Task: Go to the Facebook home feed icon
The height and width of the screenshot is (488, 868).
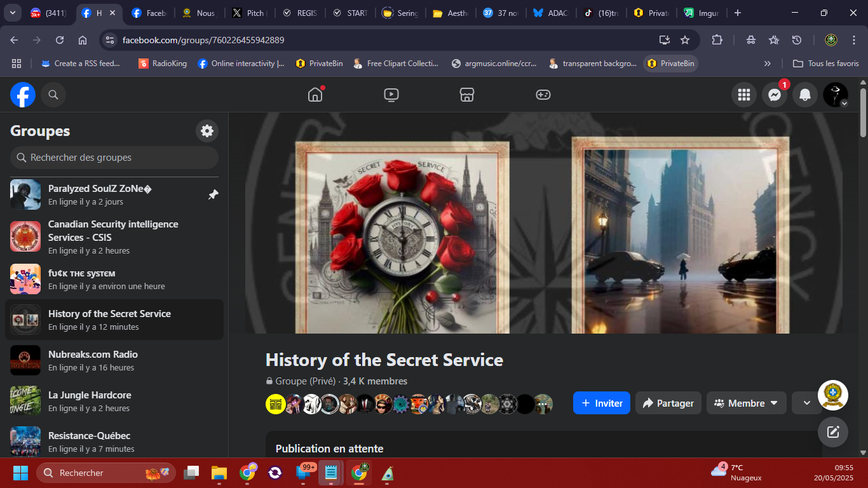Action: (x=315, y=95)
